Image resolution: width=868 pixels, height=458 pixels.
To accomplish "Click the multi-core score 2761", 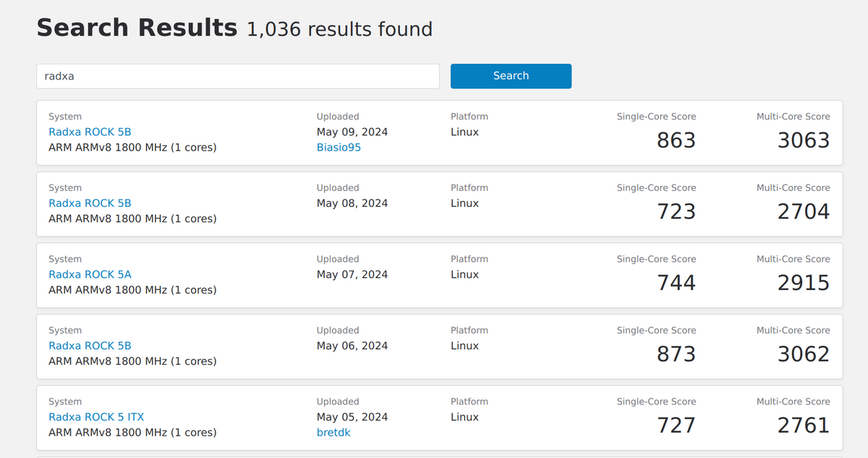I will click(803, 425).
